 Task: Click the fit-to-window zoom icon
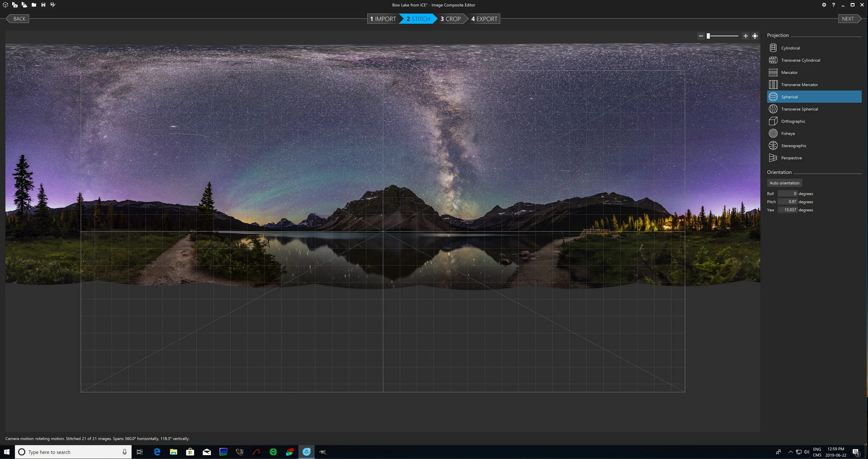[x=755, y=36]
